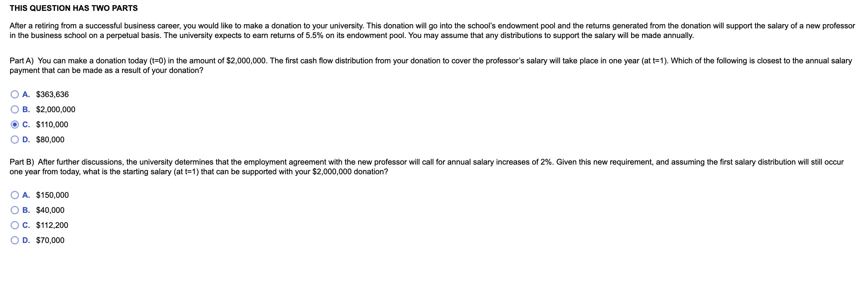Click the THIS QUESTION HAS TWO PARTS title
Screen dimensions: 868x290
point(74,8)
